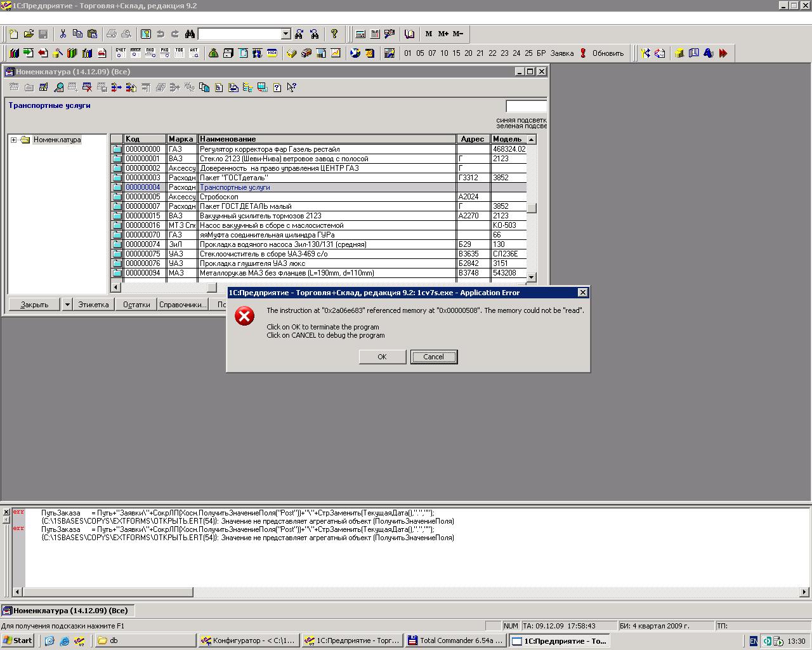The height and width of the screenshot is (650, 812).
Task: Open the Calculator tool icon
Action: pos(360,34)
